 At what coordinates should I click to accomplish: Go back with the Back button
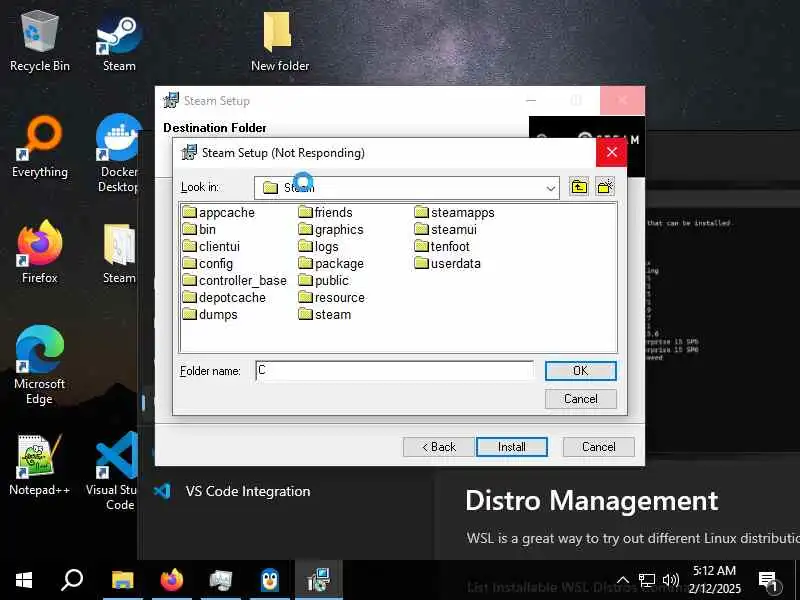click(439, 447)
